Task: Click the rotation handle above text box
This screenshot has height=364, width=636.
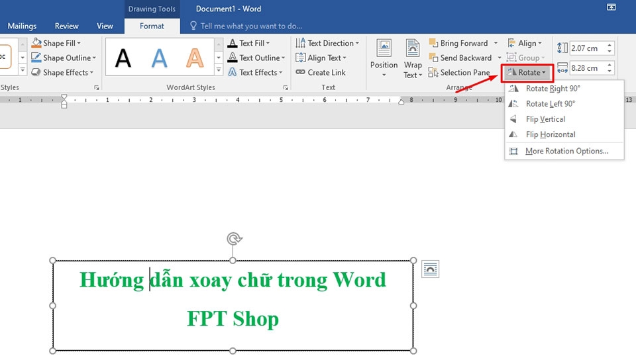Action: [234, 239]
